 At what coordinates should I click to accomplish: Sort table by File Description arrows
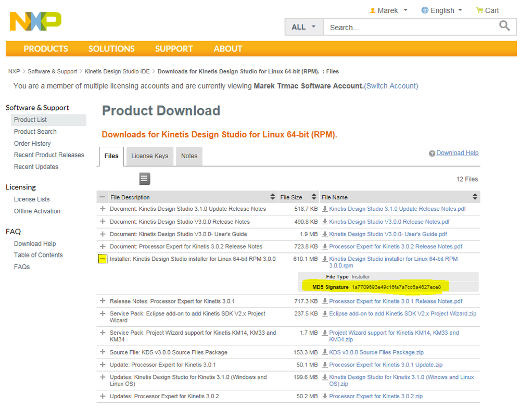(x=273, y=197)
